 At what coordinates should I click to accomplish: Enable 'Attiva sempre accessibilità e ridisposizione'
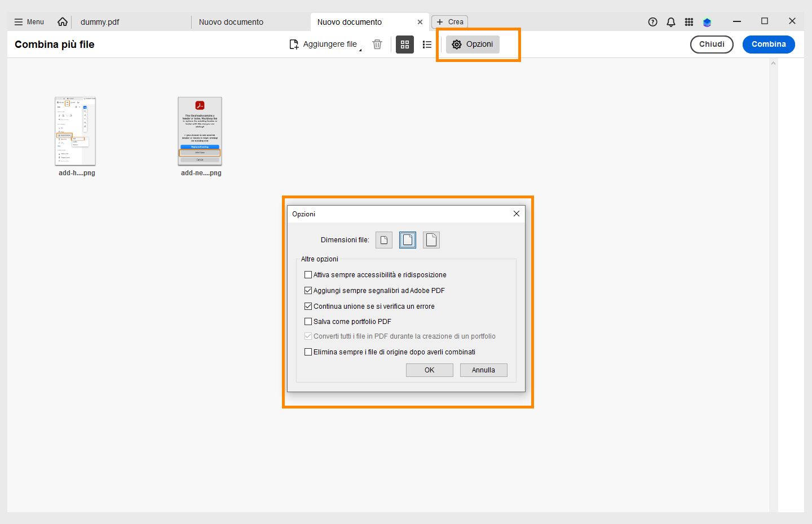click(308, 274)
